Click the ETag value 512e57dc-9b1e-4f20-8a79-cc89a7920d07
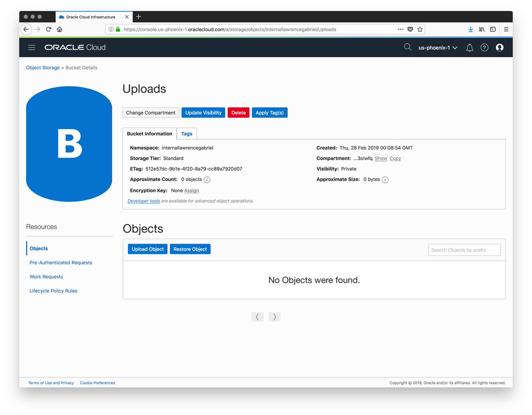532x415 pixels. point(194,169)
